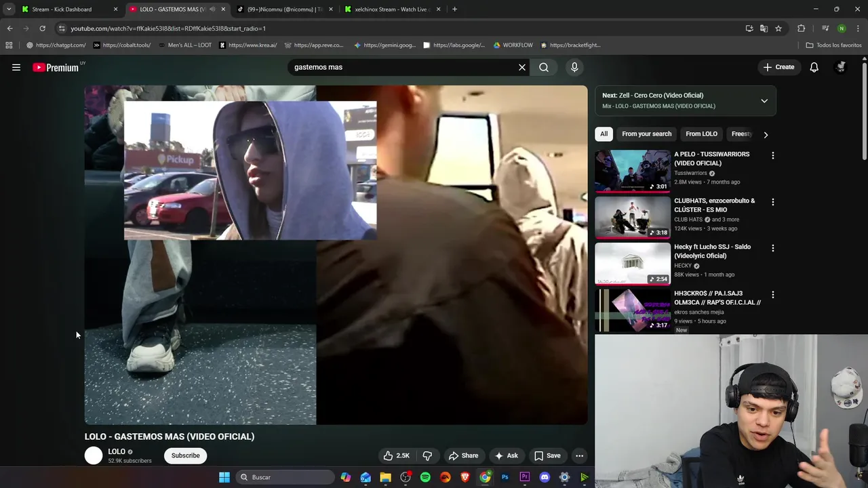Go to YouTube Premium home logo
Viewport: 868px width, 488px height.
coord(56,67)
